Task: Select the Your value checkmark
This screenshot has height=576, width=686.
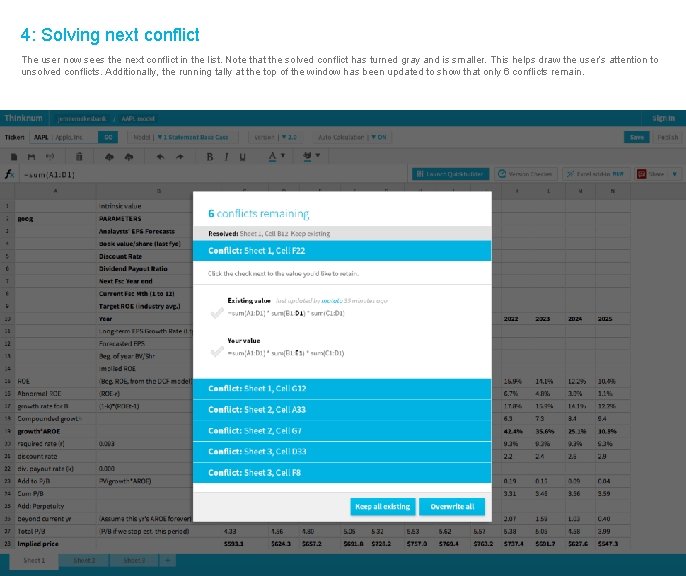Action: 217,352
